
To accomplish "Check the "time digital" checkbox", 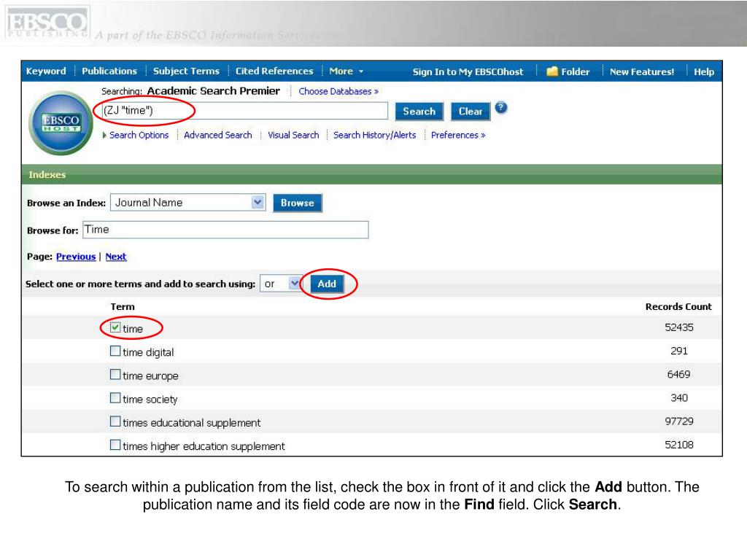I will click(x=115, y=351).
